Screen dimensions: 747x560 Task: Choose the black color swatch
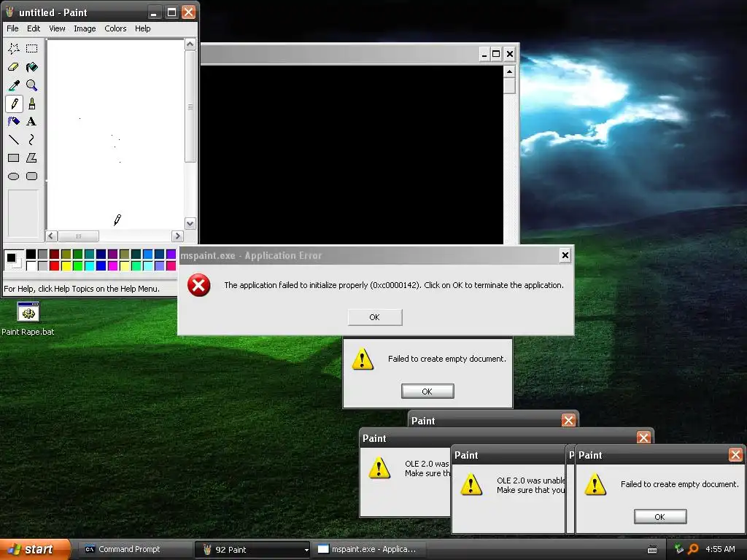pyautogui.click(x=31, y=254)
